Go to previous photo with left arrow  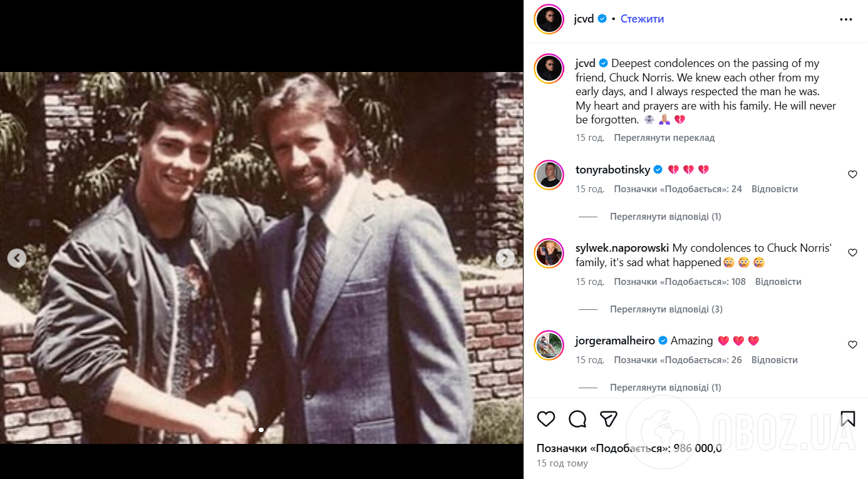[x=17, y=258]
